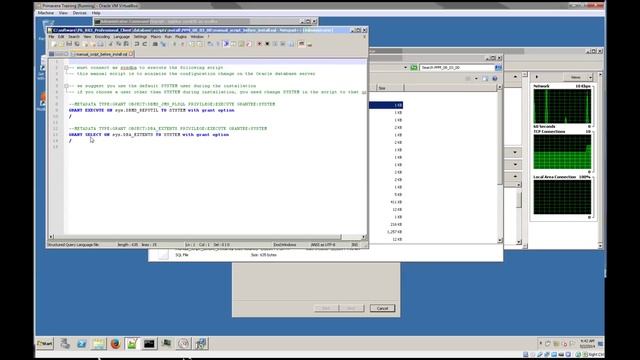Click the Paste icon in Notepad++ toolbar
The height and width of the screenshot is (360, 640).
pos(126,44)
